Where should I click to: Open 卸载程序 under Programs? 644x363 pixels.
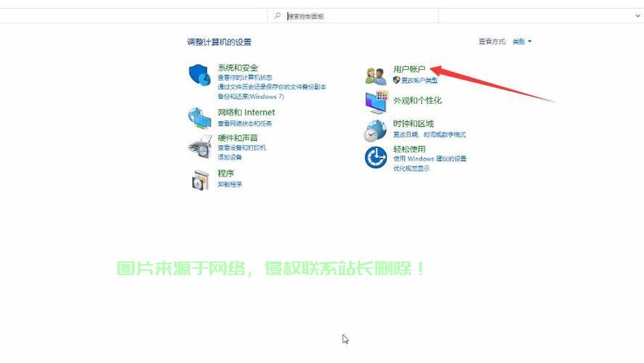click(x=230, y=184)
